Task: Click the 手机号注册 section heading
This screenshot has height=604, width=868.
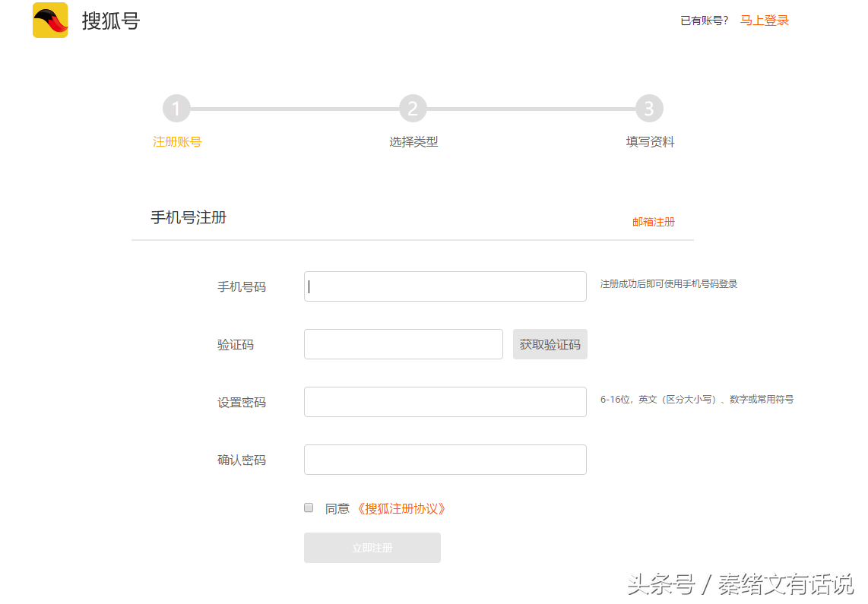Action: point(188,218)
